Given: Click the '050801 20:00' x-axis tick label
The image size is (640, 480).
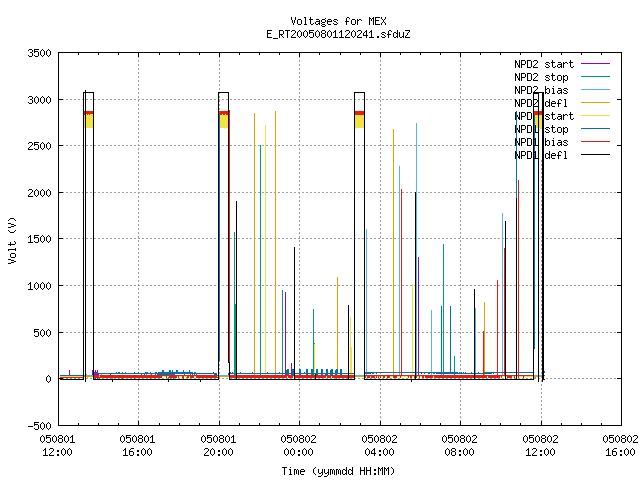Looking at the screenshot, I should [x=218, y=446].
